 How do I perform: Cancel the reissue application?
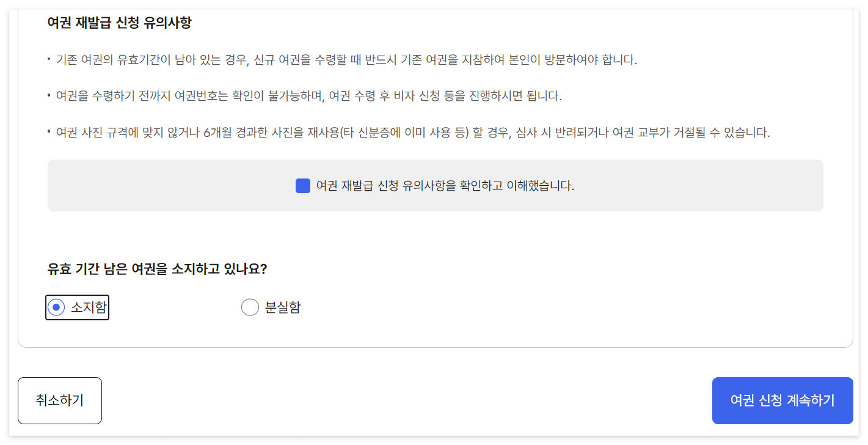(59, 400)
